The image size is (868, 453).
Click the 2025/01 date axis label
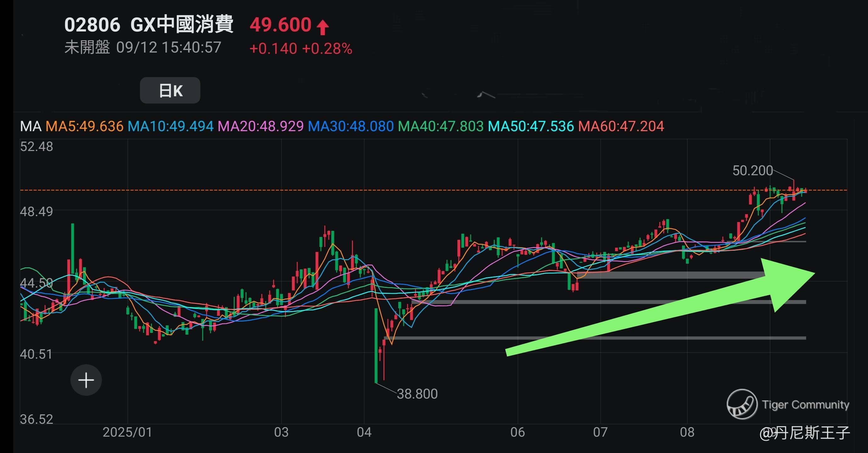pos(127,432)
